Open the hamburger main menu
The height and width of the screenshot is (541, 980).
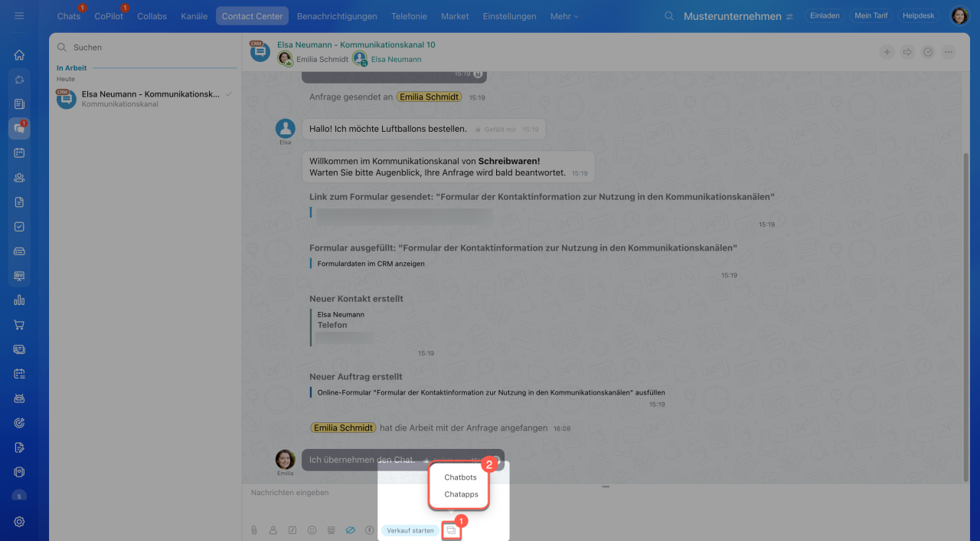click(19, 16)
